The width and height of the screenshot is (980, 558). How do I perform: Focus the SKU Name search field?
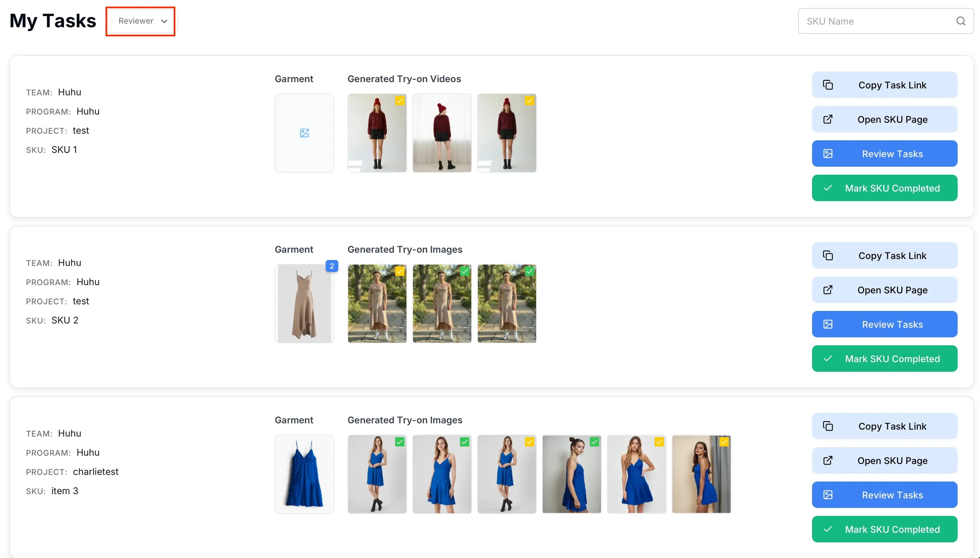(878, 21)
